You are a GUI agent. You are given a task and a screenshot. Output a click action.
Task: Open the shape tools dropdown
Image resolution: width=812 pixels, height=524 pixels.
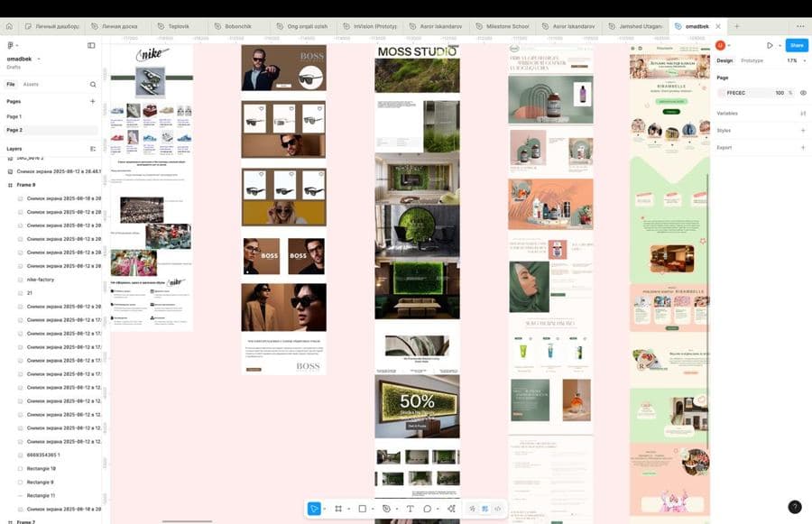click(373, 509)
